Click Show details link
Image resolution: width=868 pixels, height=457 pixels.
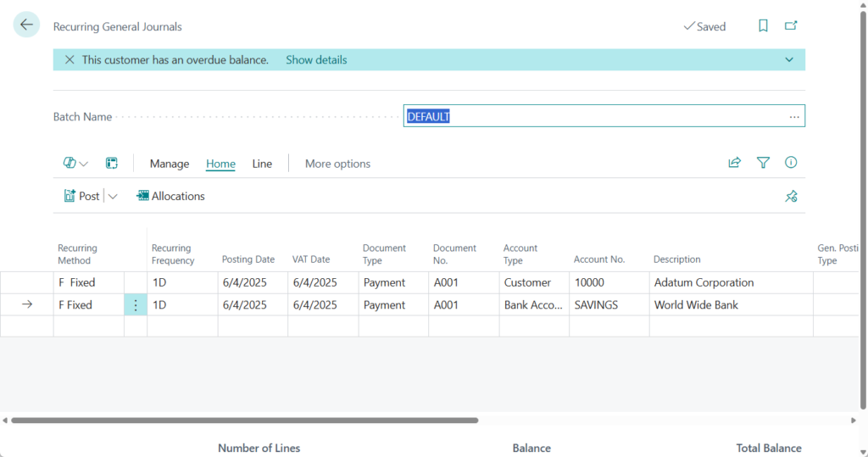[316, 60]
